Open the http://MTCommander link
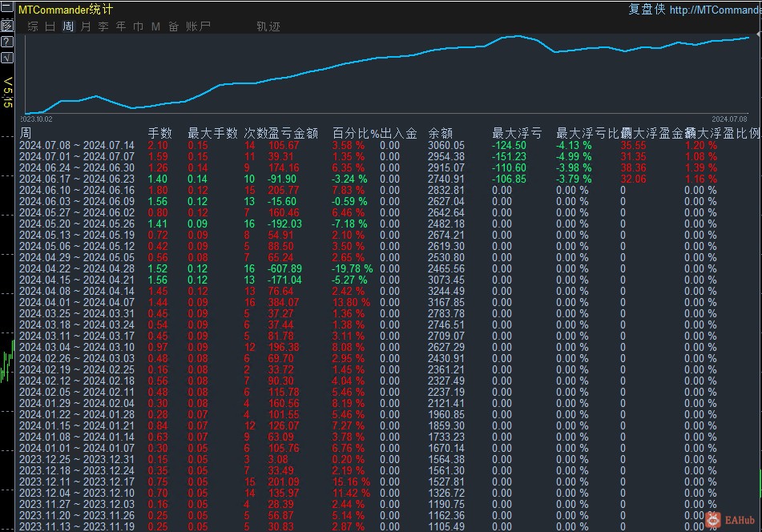The width and height of the screenshot is (762, 532). point(714,10)
